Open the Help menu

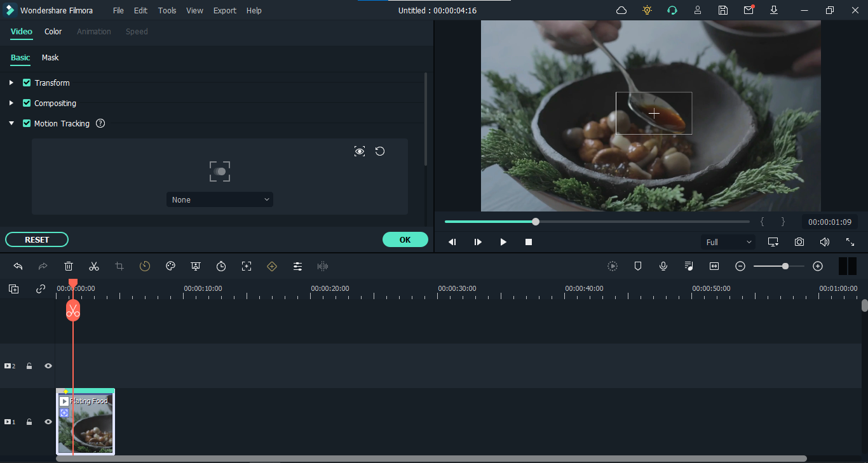(254, 10)
